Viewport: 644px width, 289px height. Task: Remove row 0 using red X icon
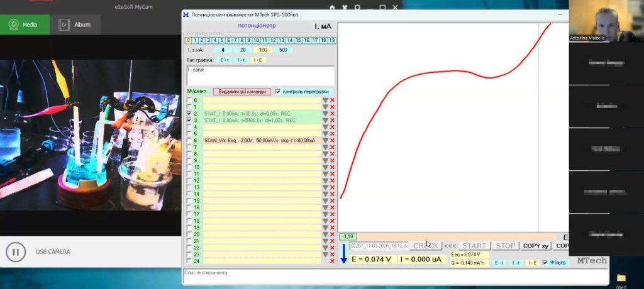pos(332,100)
